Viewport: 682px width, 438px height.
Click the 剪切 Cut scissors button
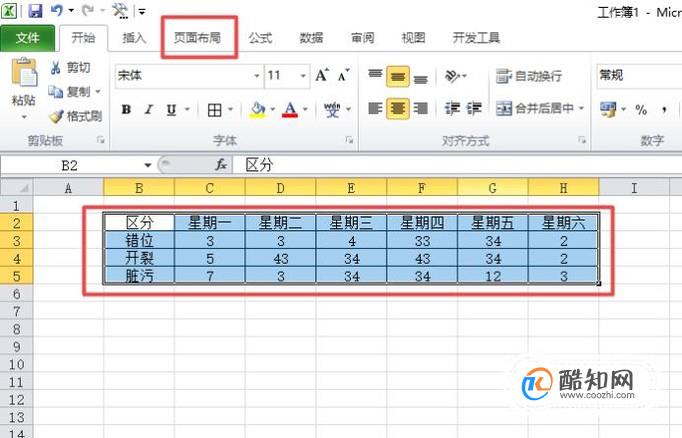[70, 67]
